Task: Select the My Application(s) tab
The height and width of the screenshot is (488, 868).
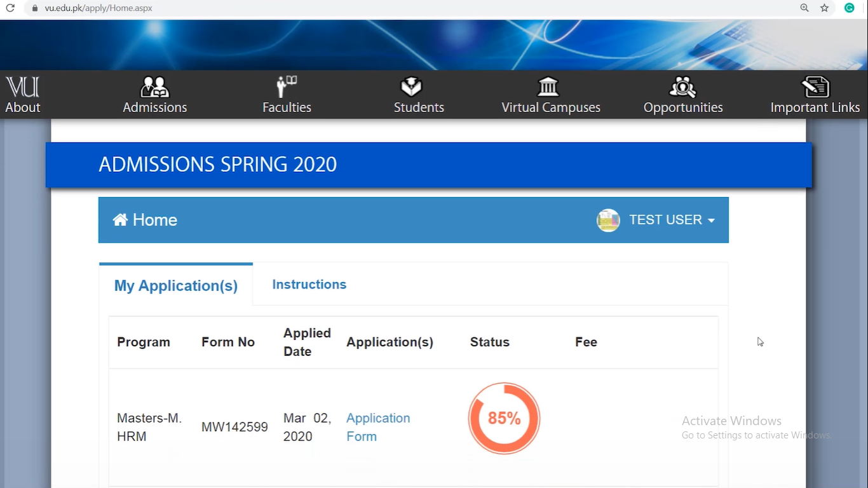Action: 176,286
